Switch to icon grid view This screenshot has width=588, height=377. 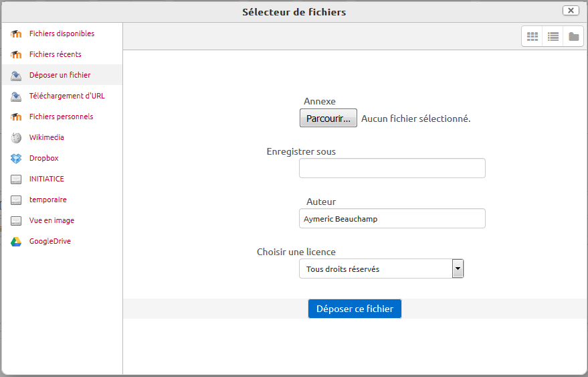532,37
